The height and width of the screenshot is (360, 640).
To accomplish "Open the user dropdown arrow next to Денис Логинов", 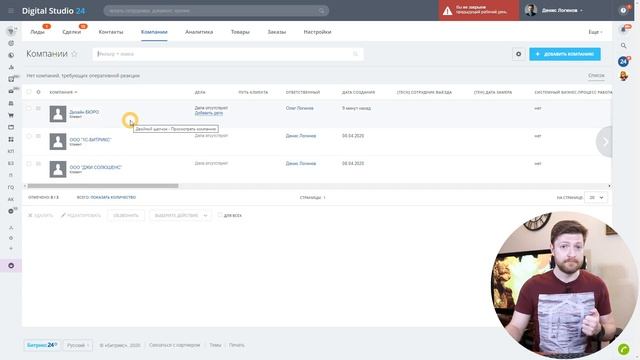I will point(581,11).
